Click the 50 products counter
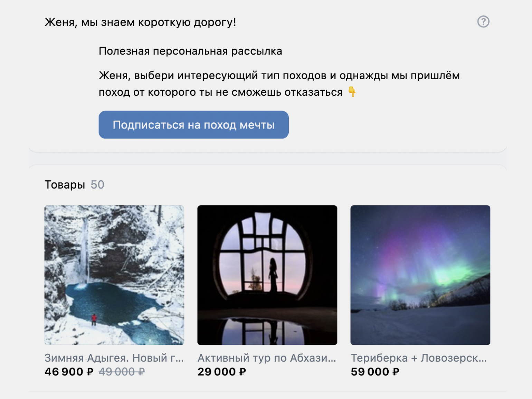The width and height of the screenshot is (532, 399). coord(97,185)
